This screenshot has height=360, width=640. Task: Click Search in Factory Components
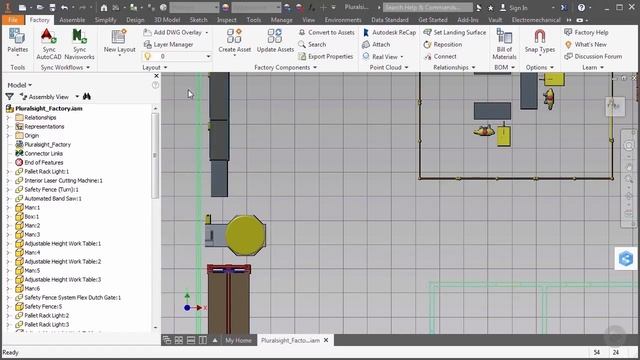pos(312,44)
